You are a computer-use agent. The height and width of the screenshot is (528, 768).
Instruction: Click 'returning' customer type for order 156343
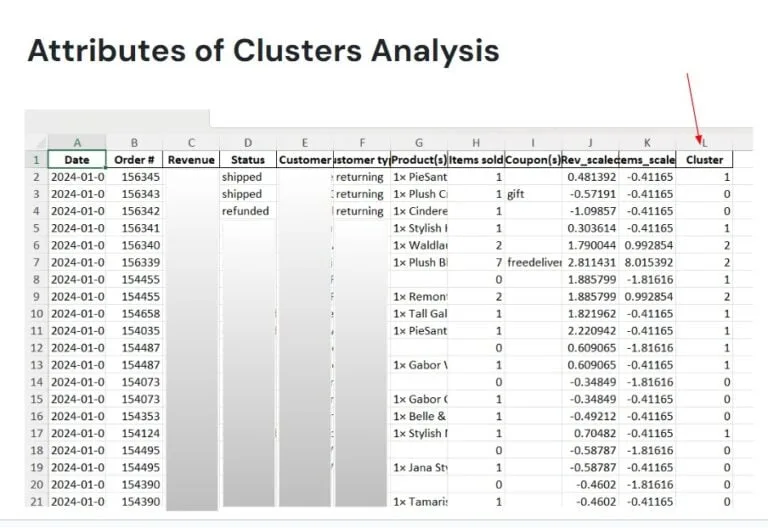click(362, 194)
